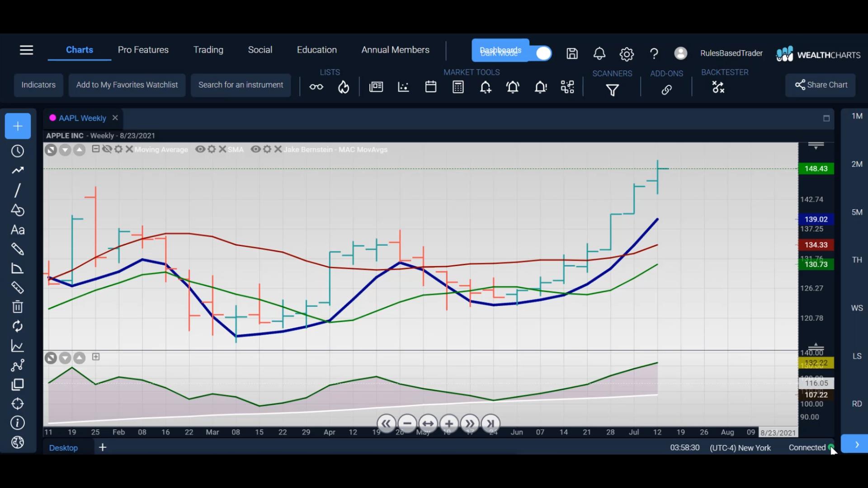Open the Desktop workspace tab
This screenshot has width=868, height=488.
click(x=63, y=448)
